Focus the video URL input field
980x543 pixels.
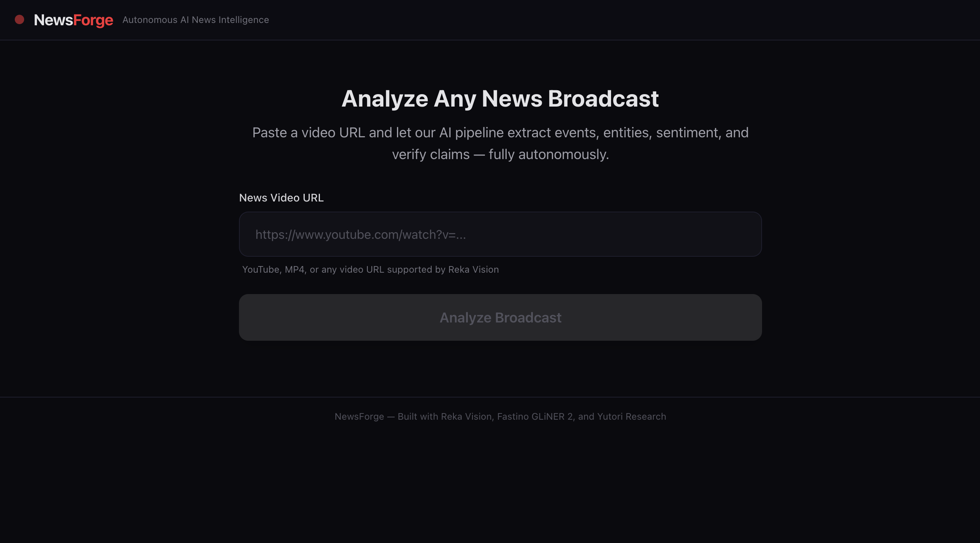coord(500,234)
